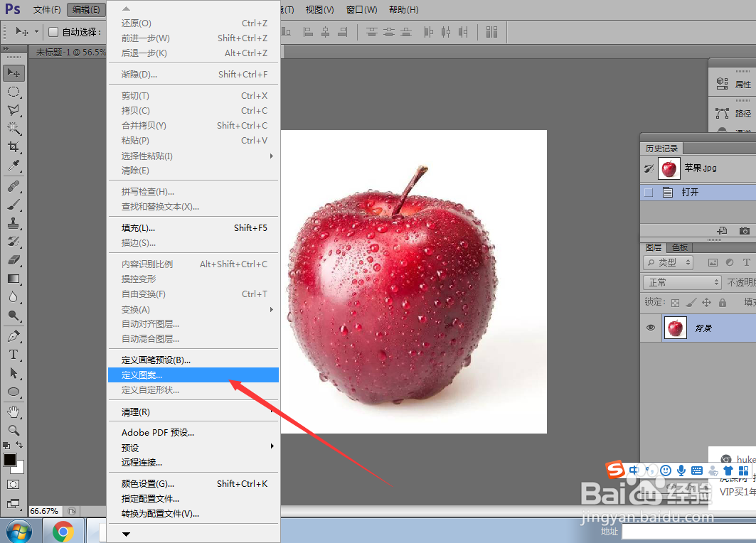Click the background color swatch
This screenshot has width=756, height=543.
(20, 469)
